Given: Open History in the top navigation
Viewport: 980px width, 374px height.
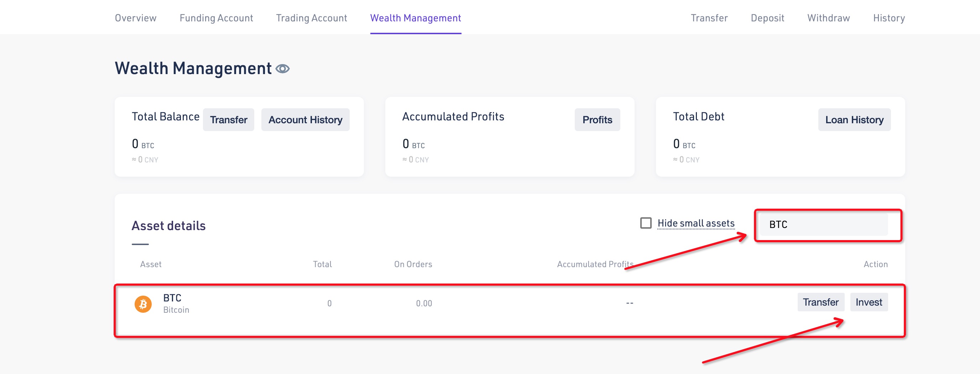Looking at the screenshot, I should click(889, 18).
